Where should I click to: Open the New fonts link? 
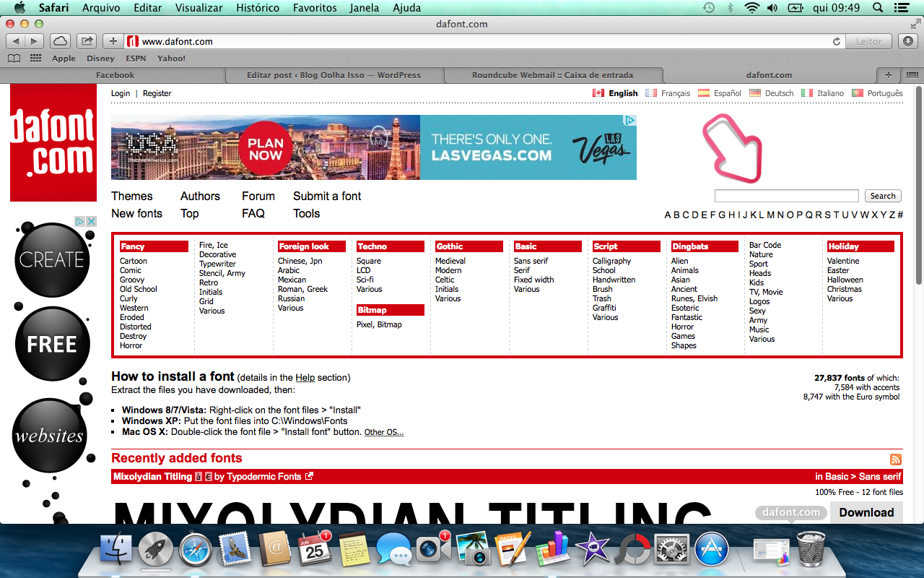[136, 213]
